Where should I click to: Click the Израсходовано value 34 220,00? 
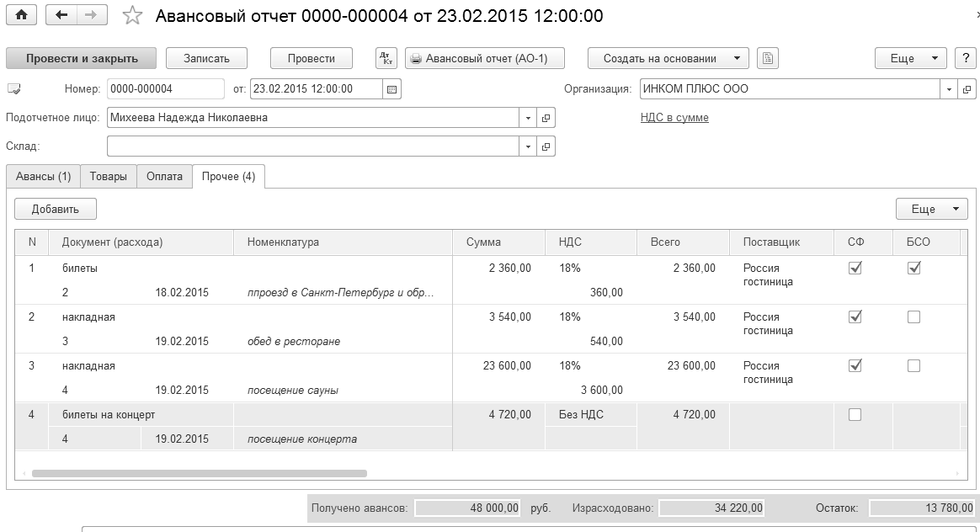712,508
